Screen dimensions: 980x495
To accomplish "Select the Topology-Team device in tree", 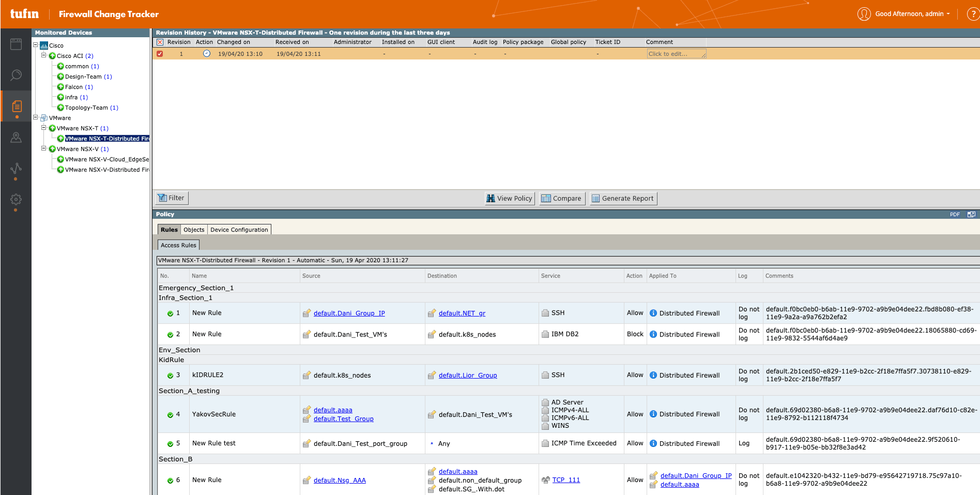I will pyautogui.click(x=86, y=107).
